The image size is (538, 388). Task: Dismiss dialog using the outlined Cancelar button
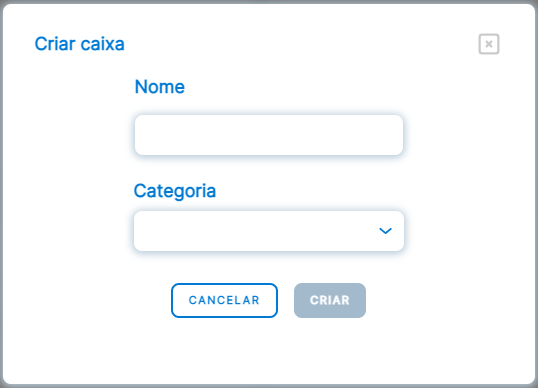(224, 300)
